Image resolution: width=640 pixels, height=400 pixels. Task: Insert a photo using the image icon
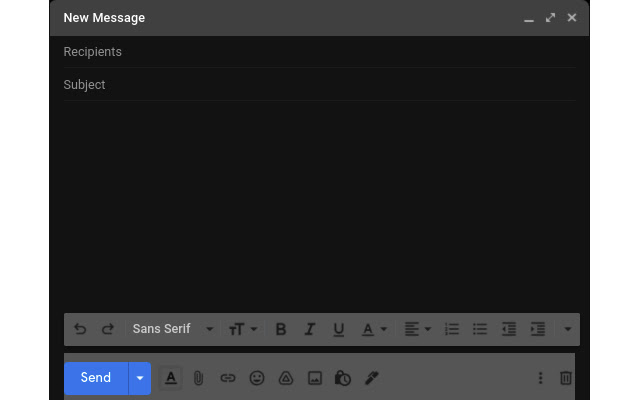point(315,378)
